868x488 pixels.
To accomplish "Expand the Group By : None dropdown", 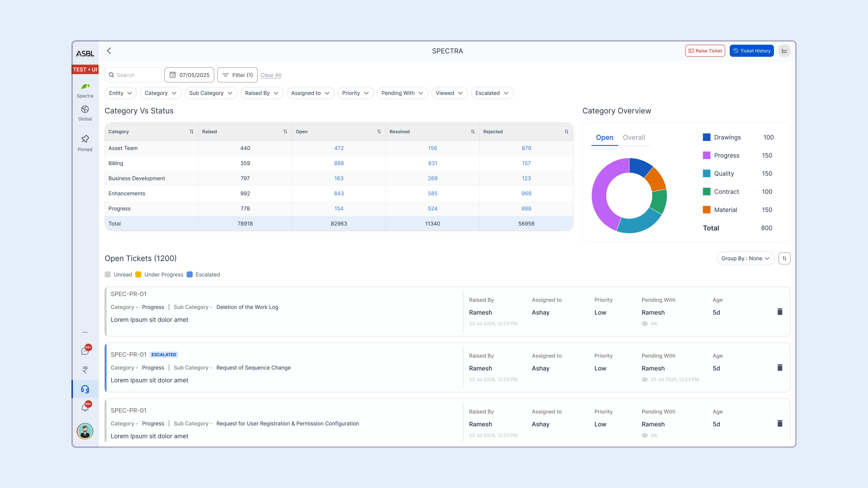I will click(745, 258).
